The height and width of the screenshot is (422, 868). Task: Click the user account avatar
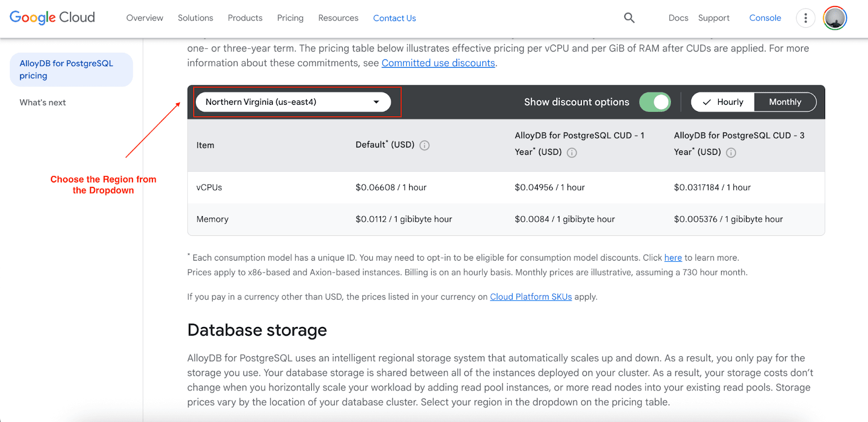(835, 18)
